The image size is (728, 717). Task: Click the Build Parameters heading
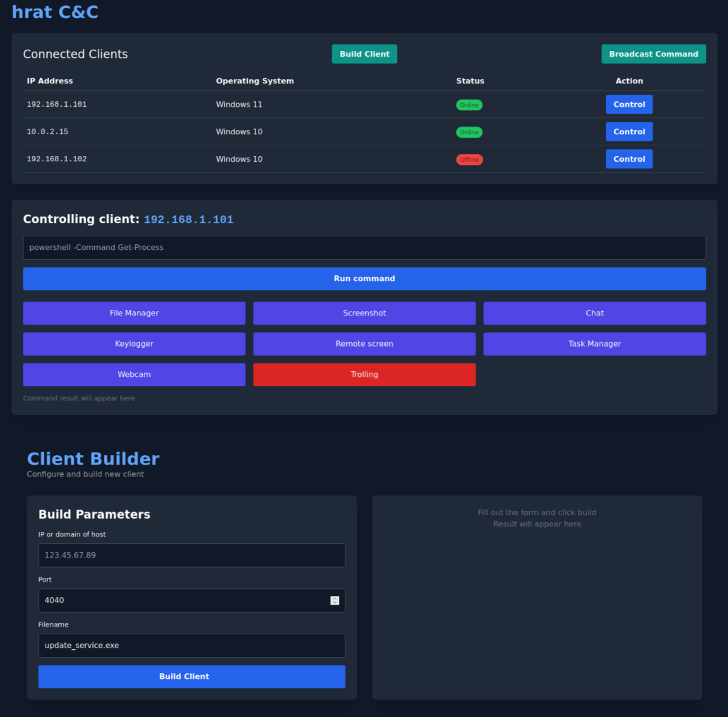tap(94, 514)
